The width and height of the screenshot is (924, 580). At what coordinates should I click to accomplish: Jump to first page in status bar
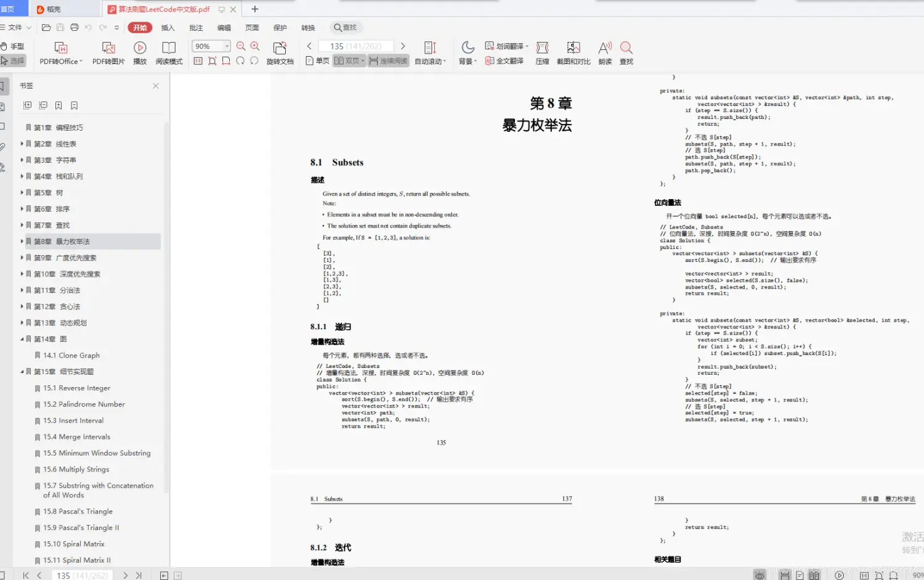click(25, 575)
